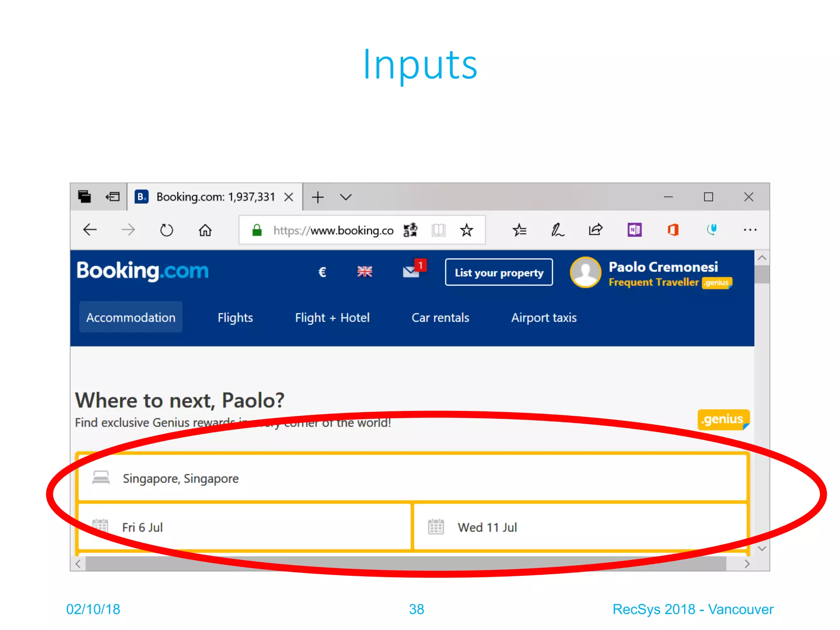840x630 pixels.
Task: Click the add notes pen icon
Action: pyautogui.click(x=557, y=230)
